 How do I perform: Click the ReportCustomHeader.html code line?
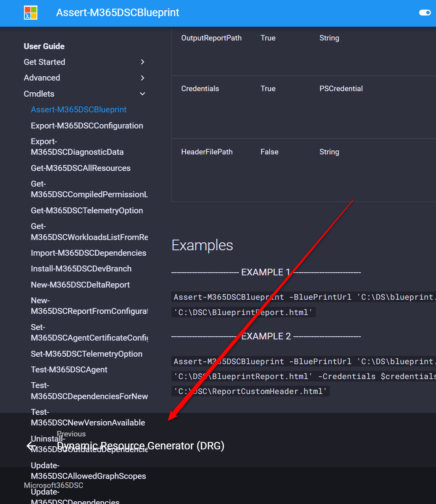(250, 391)
